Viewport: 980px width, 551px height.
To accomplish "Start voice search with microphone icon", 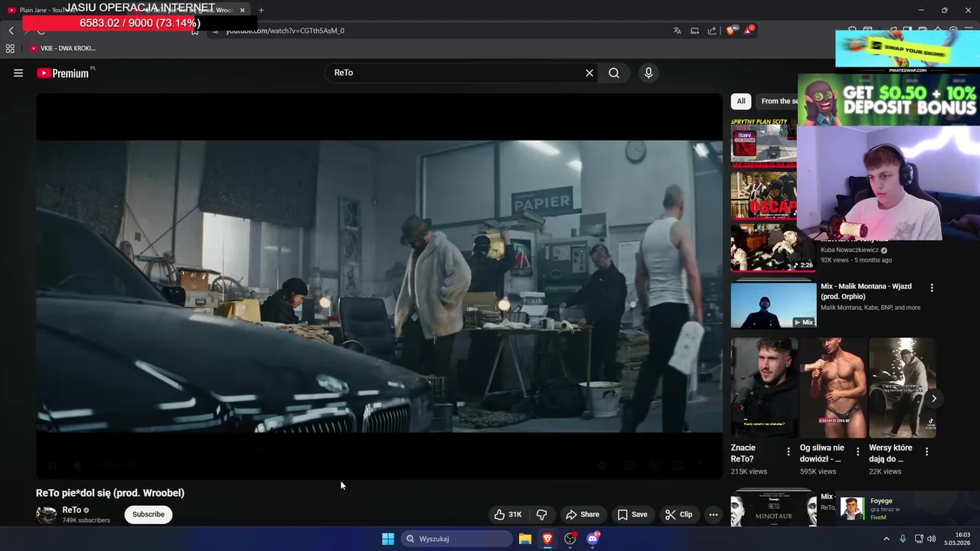I will point(648,73).
